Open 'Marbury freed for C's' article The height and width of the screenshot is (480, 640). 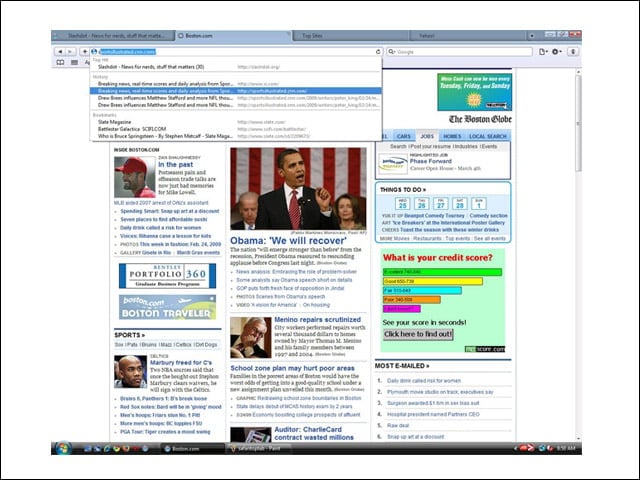coord(181,362)
